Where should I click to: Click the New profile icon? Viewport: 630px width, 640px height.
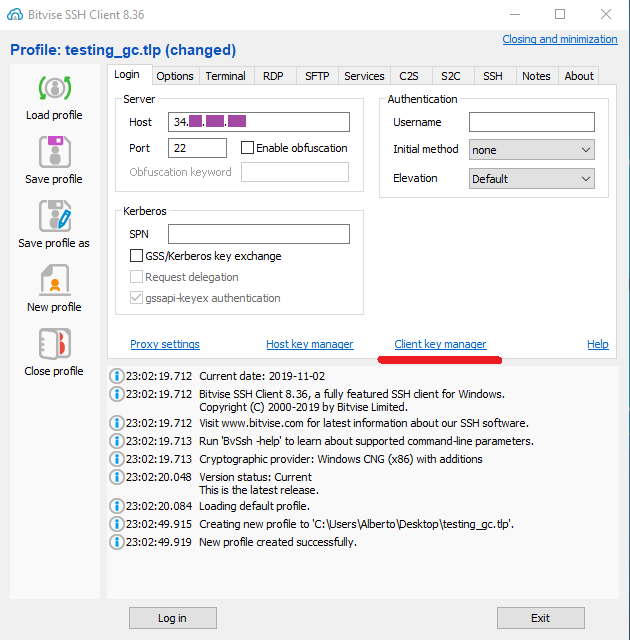(x=55, y=280)
